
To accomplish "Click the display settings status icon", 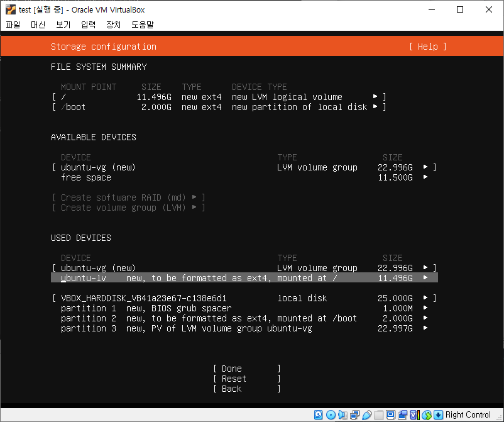I will (x=390, y=414).
